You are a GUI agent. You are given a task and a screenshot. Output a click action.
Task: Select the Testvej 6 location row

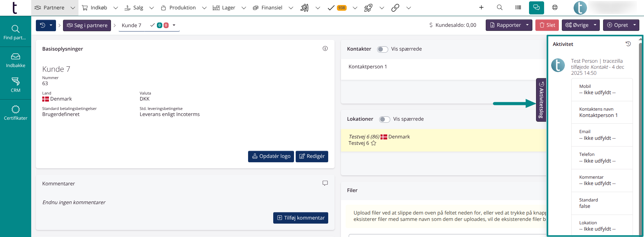444,140
